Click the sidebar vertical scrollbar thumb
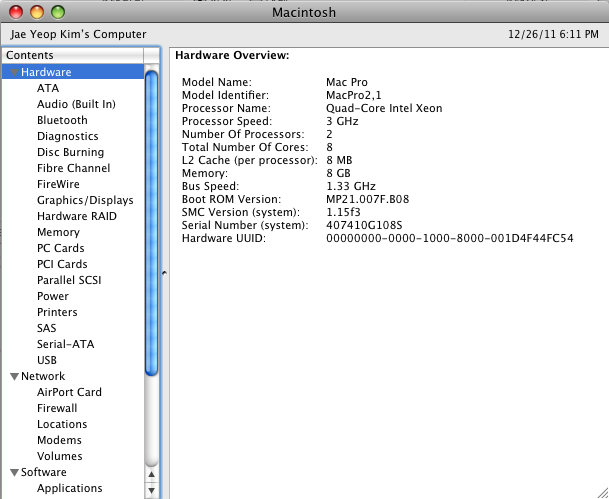 [151, 220]
